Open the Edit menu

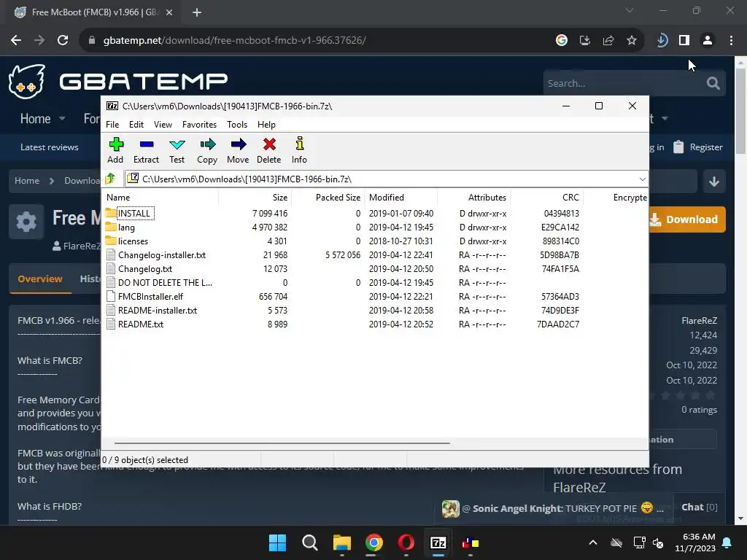pyautogui.click(x=136, y=125)
